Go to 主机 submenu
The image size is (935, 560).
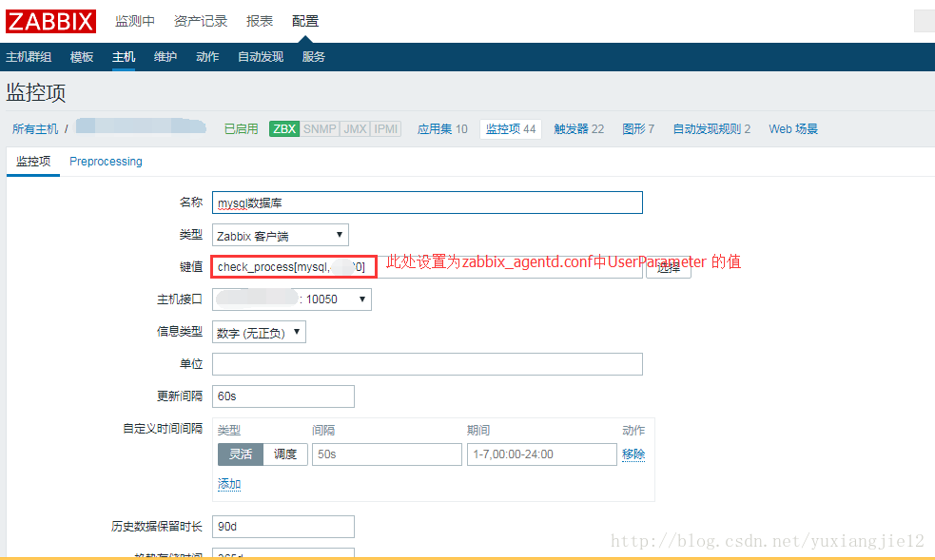(124, 57)
